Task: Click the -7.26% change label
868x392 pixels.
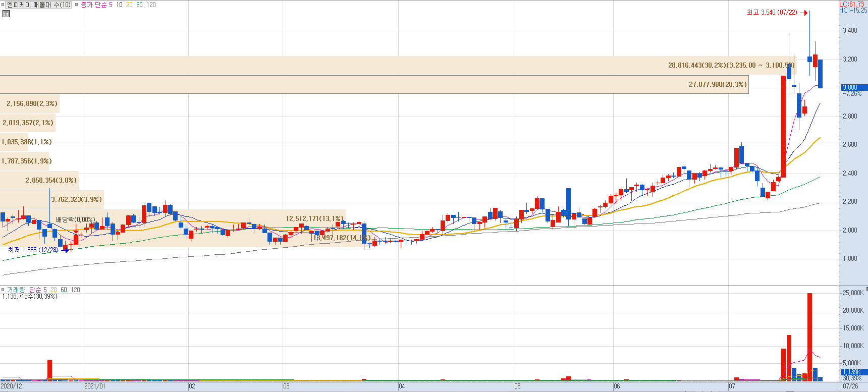Action: pos(852,94)
